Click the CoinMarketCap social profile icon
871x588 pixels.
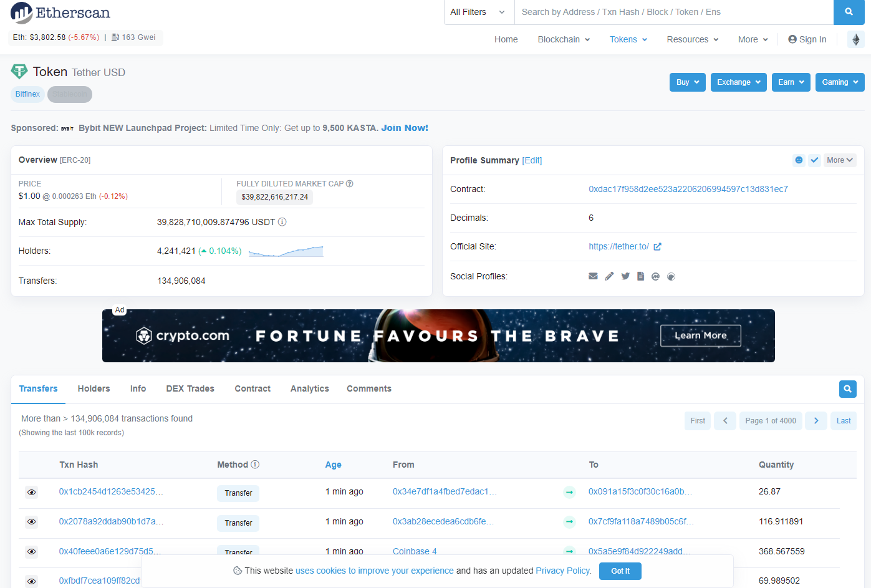pos(655,276)
